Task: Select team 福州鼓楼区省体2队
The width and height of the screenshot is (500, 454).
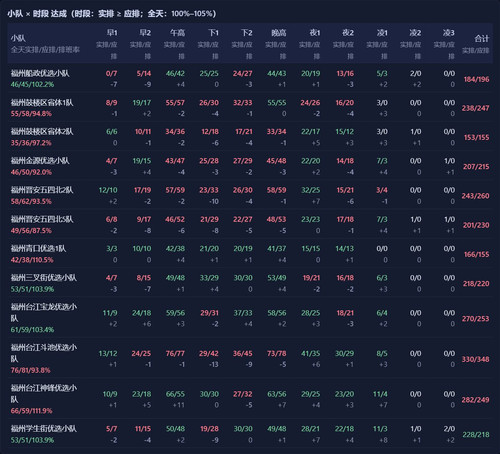Action: point(42,131)
